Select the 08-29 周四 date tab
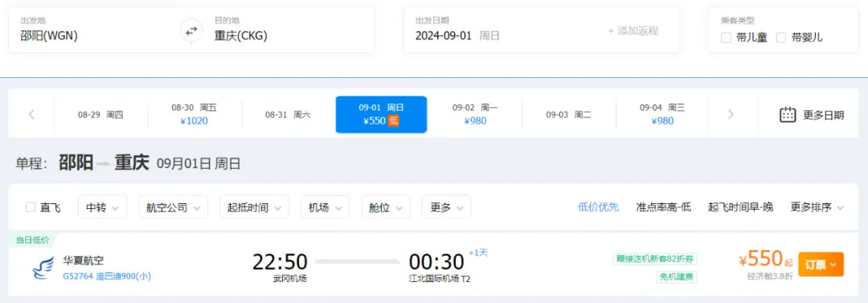 (x=100, y=115)
